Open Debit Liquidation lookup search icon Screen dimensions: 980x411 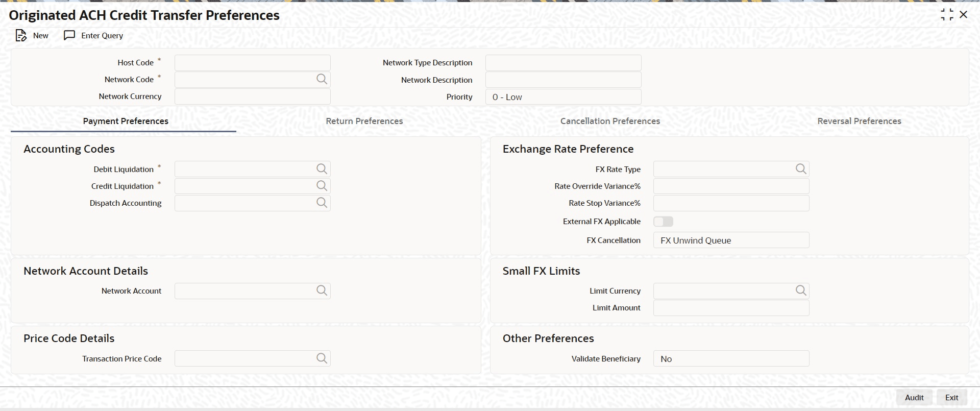(322, 169)
